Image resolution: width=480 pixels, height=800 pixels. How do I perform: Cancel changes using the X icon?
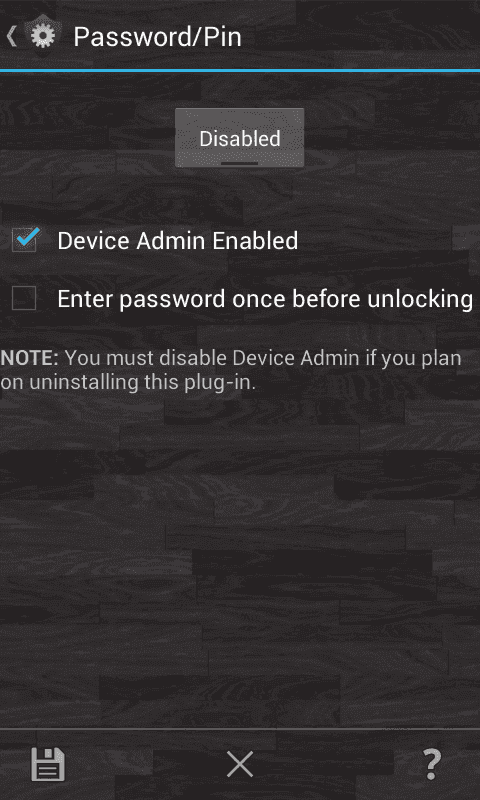(240, 764)
